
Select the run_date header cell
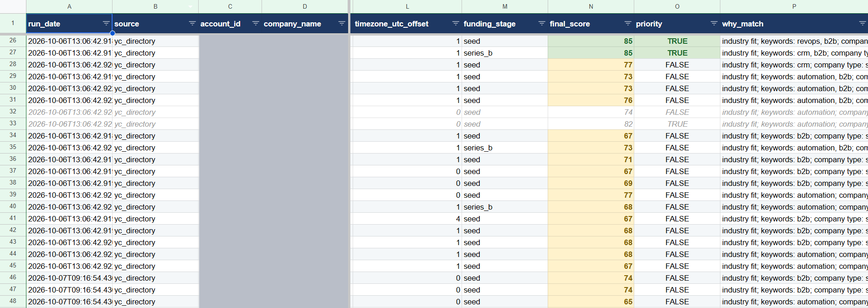point(69,24)
